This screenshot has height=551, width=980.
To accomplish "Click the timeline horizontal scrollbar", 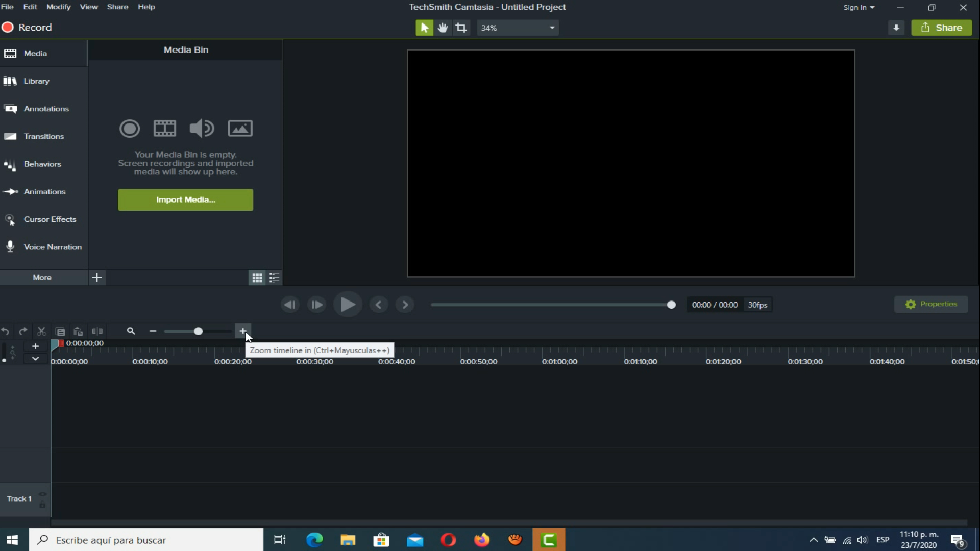I will [x=509, y=522].
